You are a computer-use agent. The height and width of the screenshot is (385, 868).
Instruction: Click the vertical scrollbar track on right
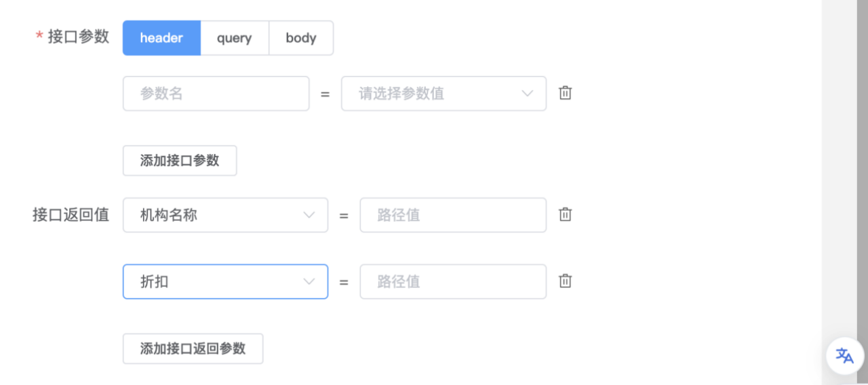point(845,169)
